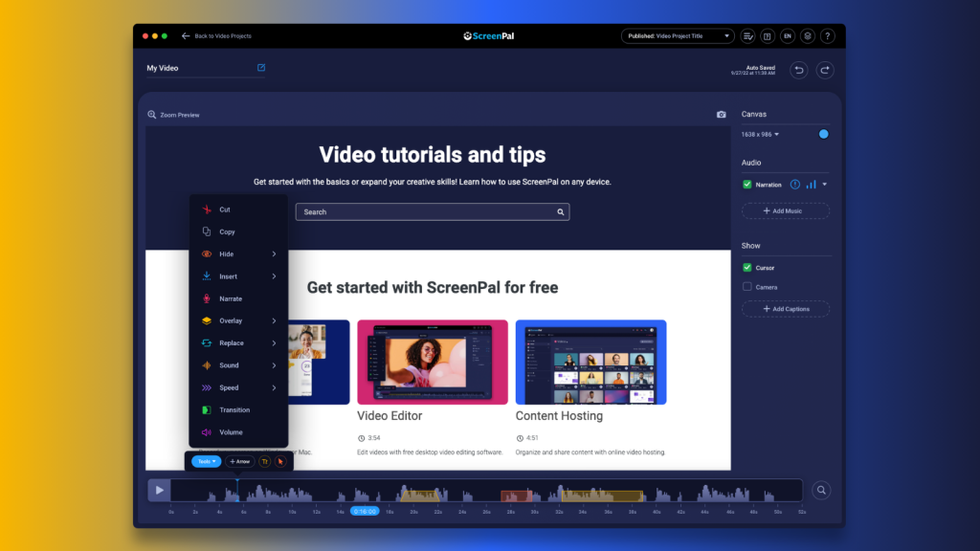Image resolution: width=980 pixels, height=551 pixels.
Task: Click the Content Hosting title link
Action: point(559,416)
